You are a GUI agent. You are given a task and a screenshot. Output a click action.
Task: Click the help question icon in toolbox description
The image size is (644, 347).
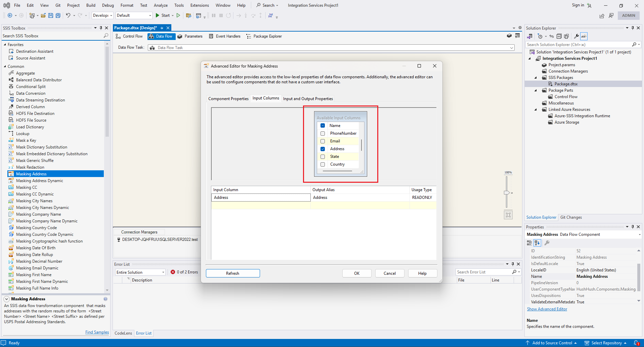click(x=105, y=299)
